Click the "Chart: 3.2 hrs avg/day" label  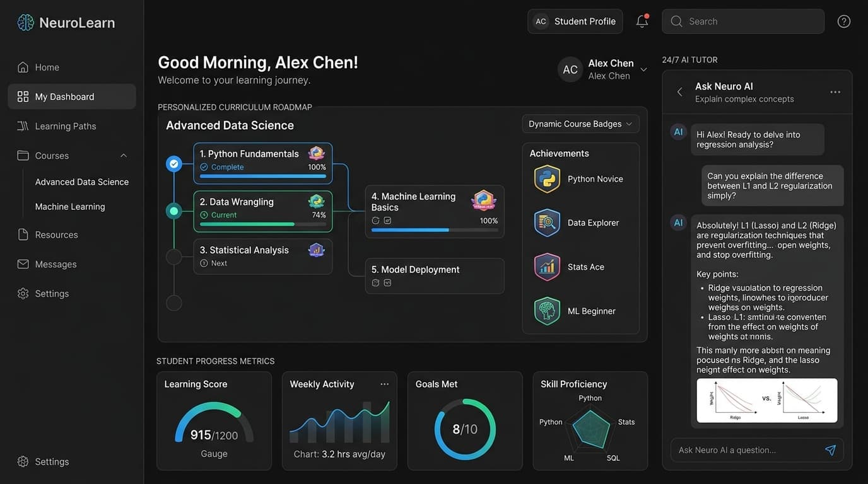coord(339,454)
